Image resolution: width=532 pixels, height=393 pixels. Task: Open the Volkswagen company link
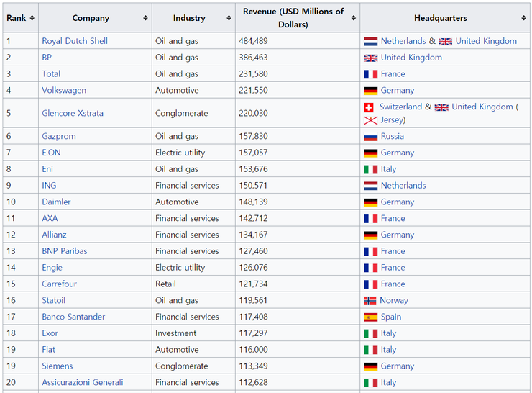tap(63, 91)
